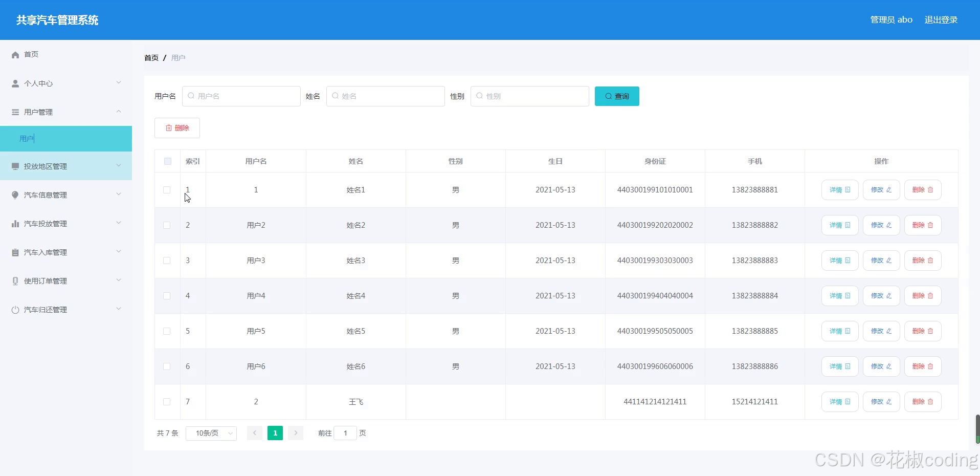Viewport: 980px width, 476px height.
Task: Click the 共享汽车管理系统 title
Action: click(57, 20)
